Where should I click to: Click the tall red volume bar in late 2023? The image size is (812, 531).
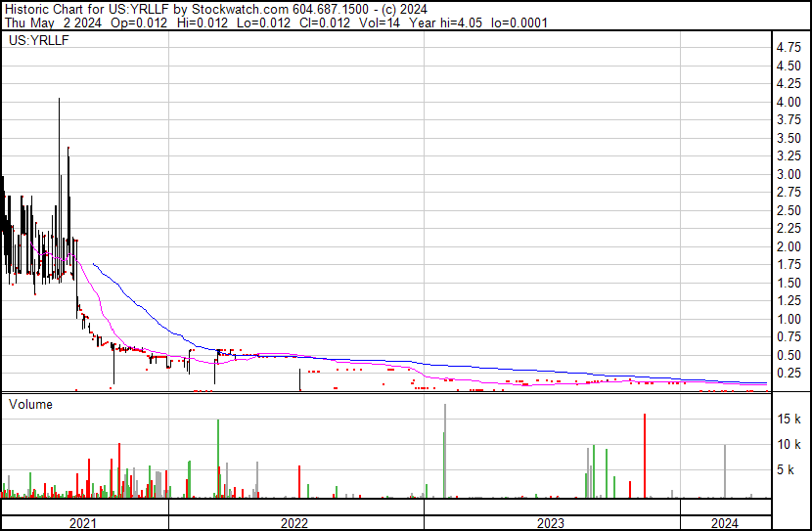pos(645,456)
